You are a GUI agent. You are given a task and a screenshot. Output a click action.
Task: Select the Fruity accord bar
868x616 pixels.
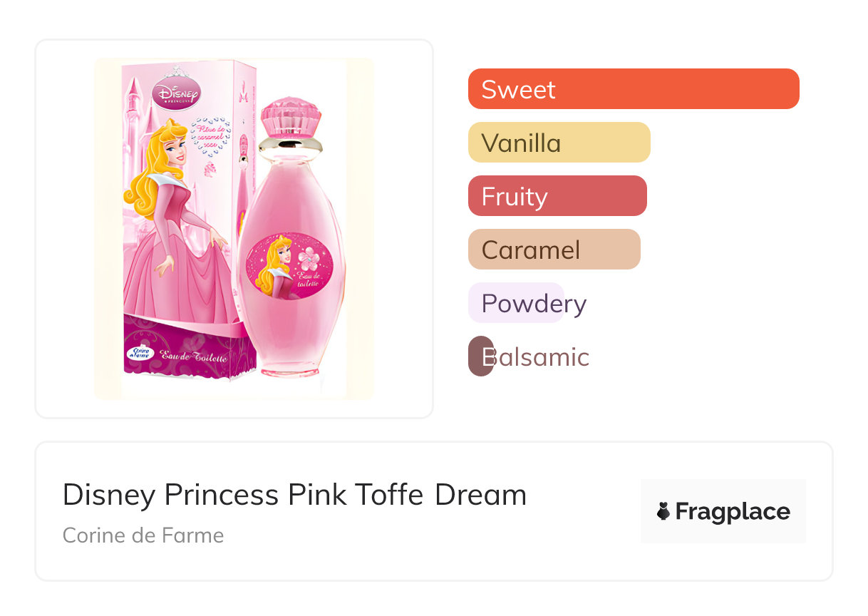tap(557, 196)
